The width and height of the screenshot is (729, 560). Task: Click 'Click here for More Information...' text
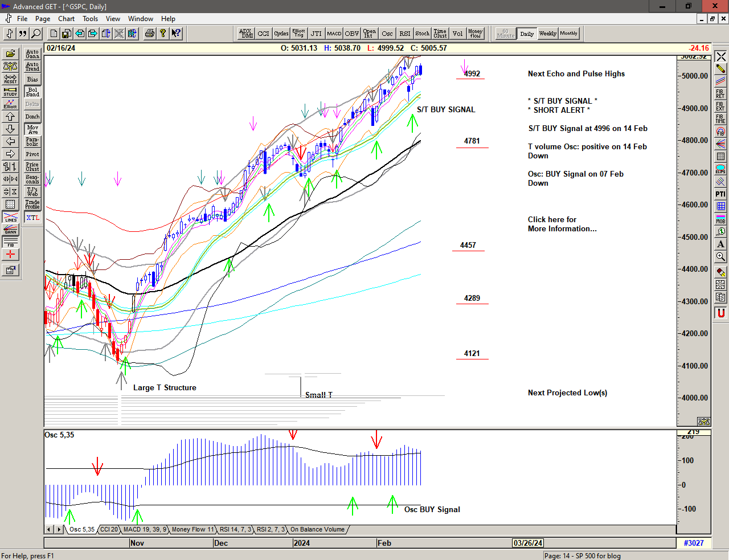tap(562, 224)
